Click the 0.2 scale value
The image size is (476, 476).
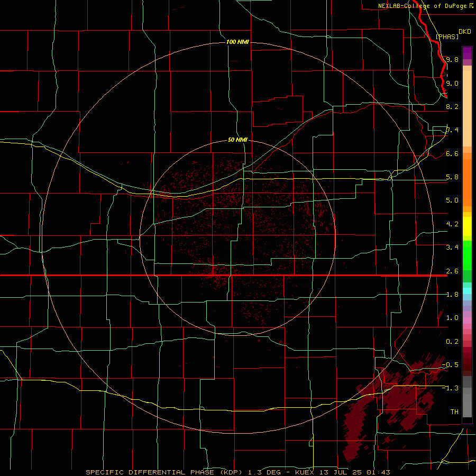coord(452,342)
